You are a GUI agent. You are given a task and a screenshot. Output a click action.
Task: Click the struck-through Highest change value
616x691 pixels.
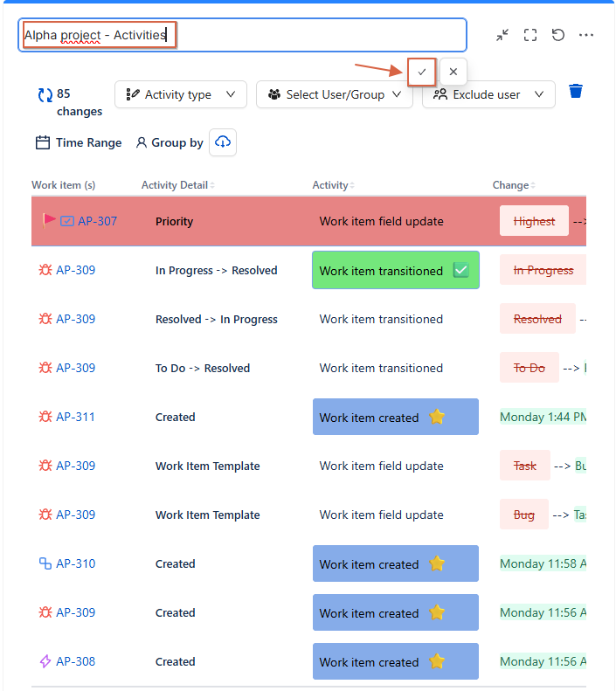[534, 221]
